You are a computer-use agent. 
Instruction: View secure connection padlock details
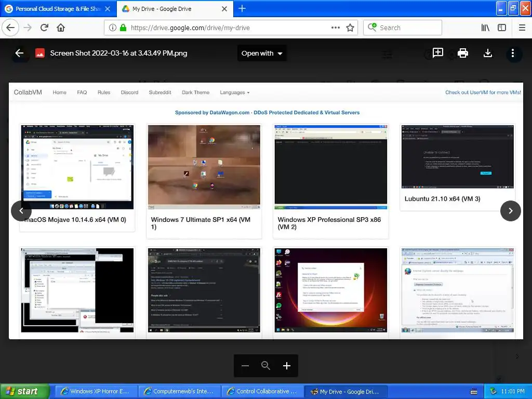tap(123, 28)
